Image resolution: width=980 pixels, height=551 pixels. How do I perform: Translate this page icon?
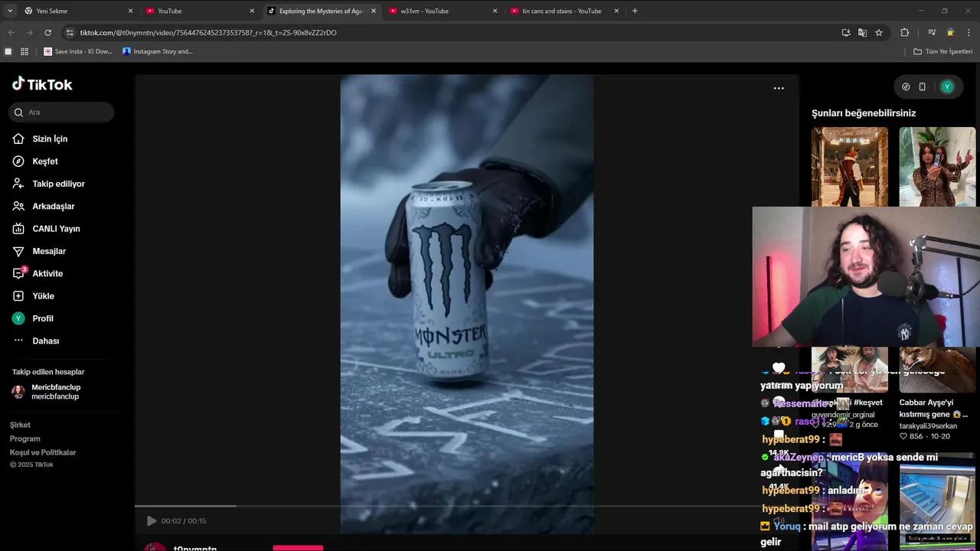862,33
